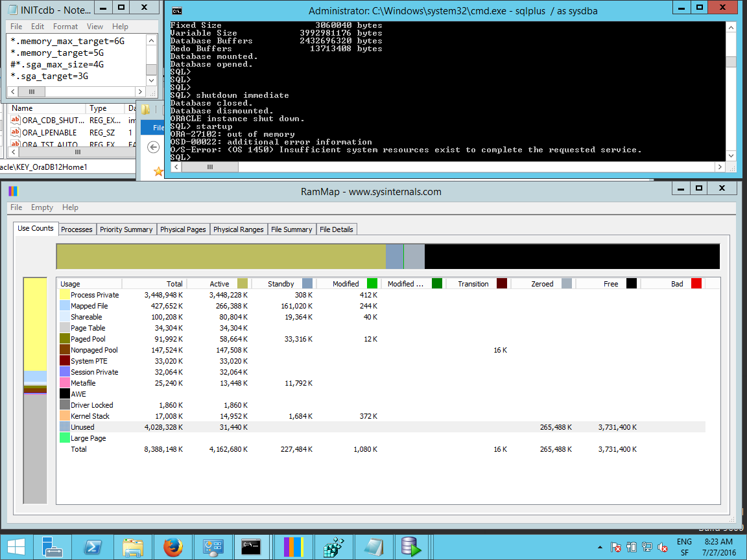Open the RamMap Help menu

(x=70, y=207)
